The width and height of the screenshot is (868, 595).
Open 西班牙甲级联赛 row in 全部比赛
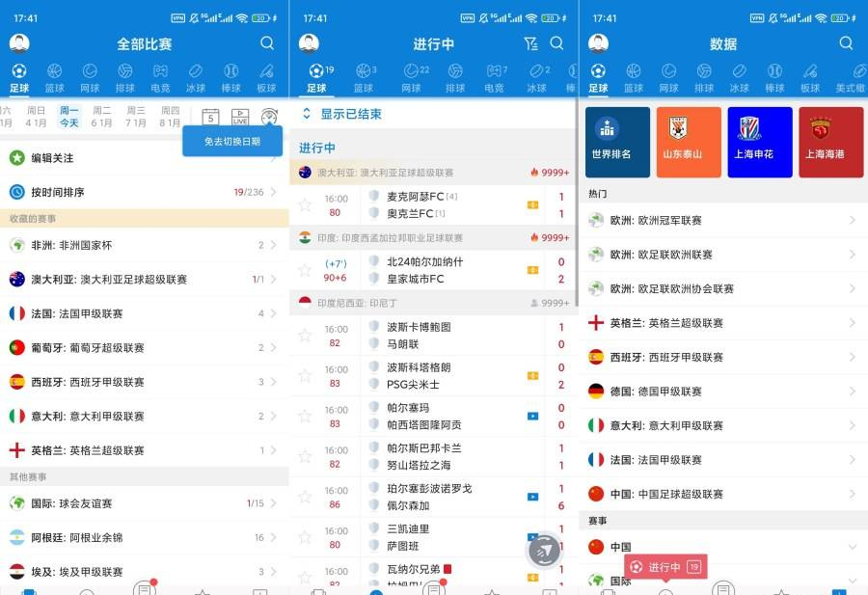coord(144,382)
